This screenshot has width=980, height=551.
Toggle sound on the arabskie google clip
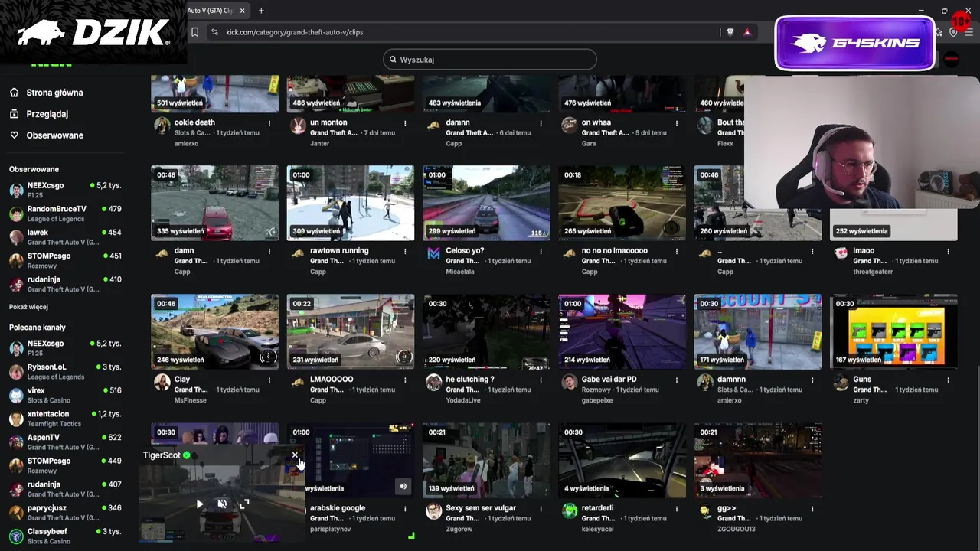click(x=403, y=486)
